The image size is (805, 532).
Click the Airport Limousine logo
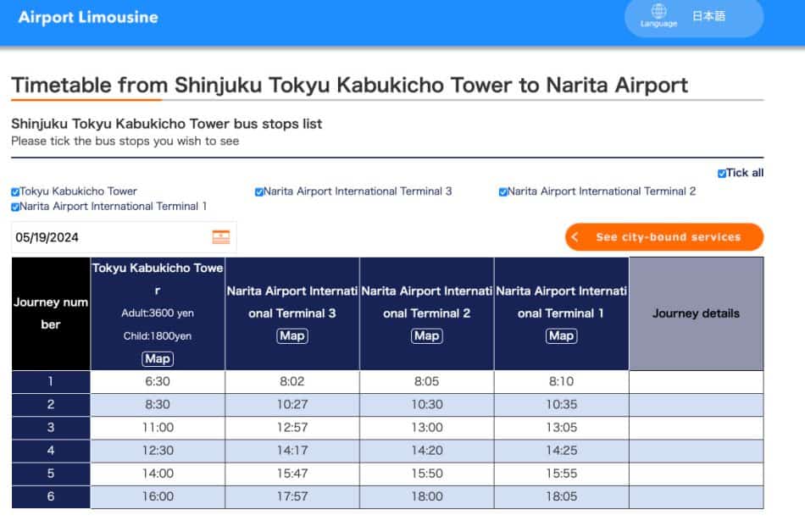tap(88, 17)
